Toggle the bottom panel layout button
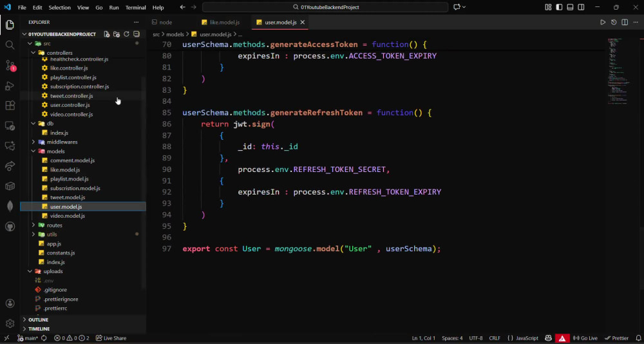Image resolution: width=644 pixels, height=344 pixels. point(570,7)
